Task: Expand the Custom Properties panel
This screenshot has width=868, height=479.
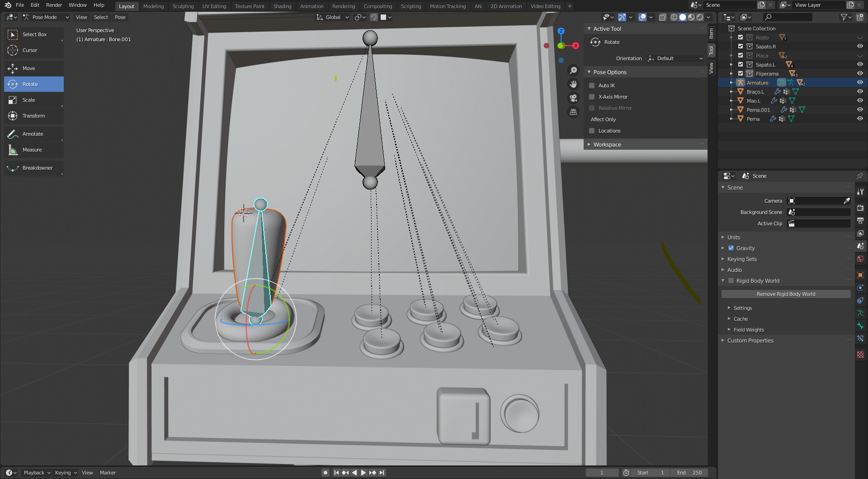Action: point(723,340)
